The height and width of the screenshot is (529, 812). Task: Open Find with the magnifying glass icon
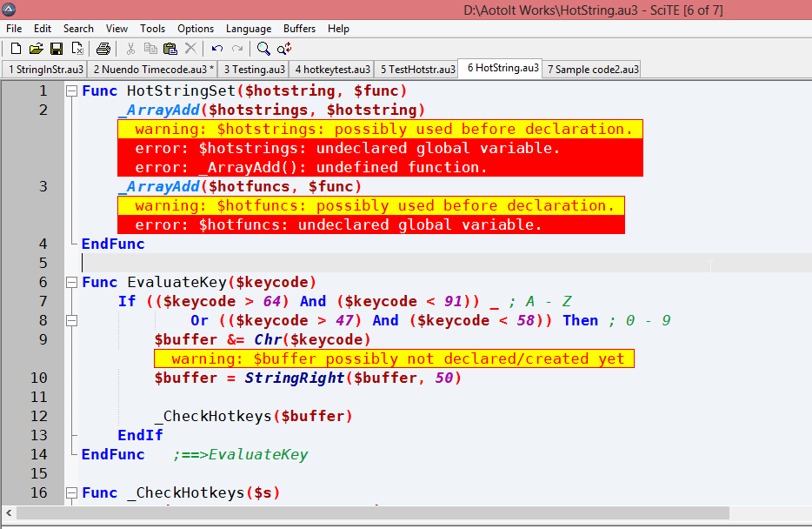[x=263, y=49]
